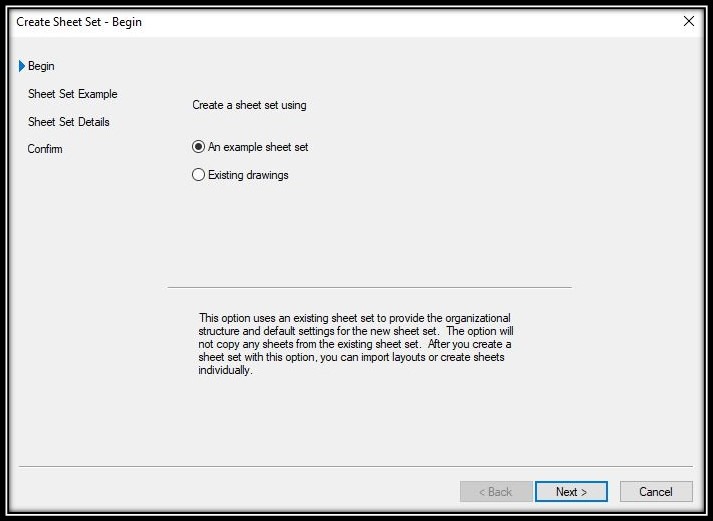The image size is (713, 521).
Task: Click the Next > button
Action: point(571,491)
